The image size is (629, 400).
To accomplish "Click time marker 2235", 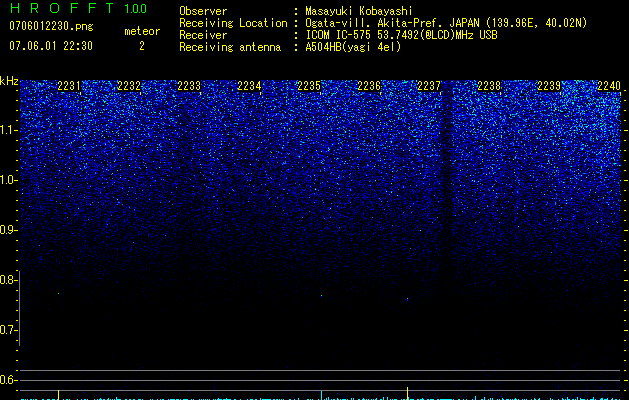I will [309, 86].
